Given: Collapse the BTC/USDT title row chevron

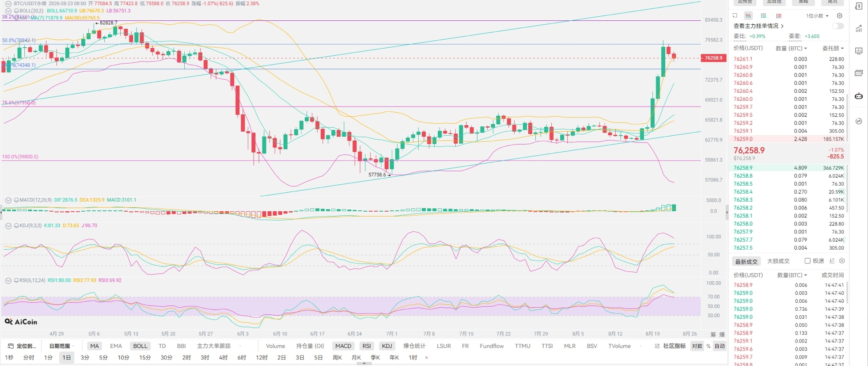Looking at the screenshot, I should tap(8, 4).
